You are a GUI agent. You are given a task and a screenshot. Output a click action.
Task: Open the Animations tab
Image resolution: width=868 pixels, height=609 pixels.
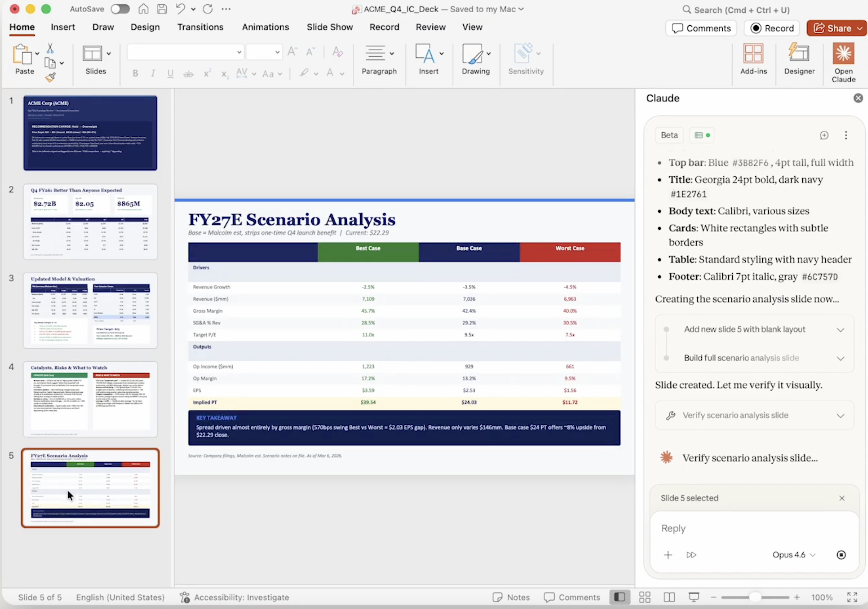(265, 27)
